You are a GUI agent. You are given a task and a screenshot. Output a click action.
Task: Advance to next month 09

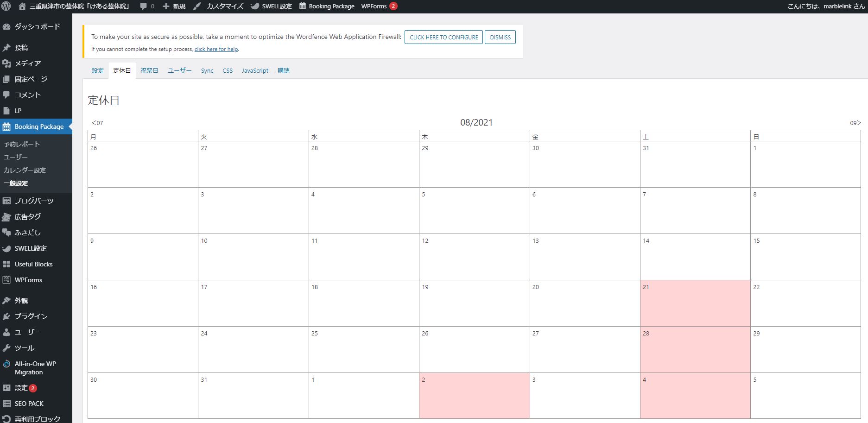pos(855,123)
